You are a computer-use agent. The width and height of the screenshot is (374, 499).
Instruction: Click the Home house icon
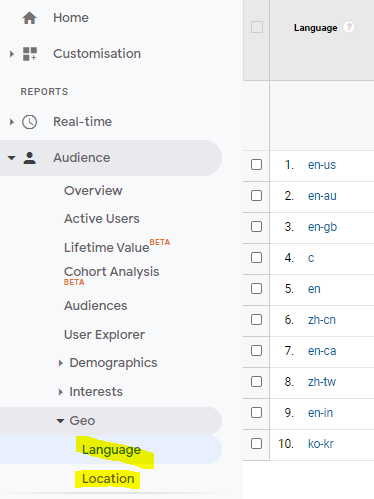tap(29, 18)
